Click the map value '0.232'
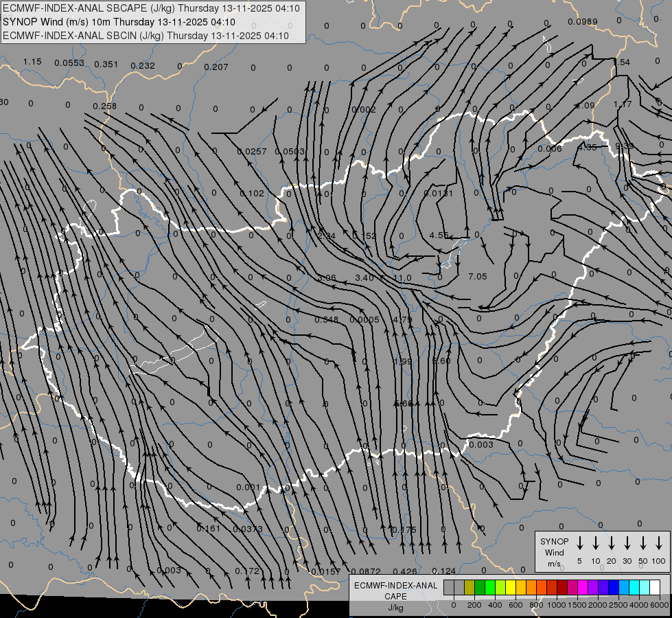This screenshot has height=618, width=672. 143,66
